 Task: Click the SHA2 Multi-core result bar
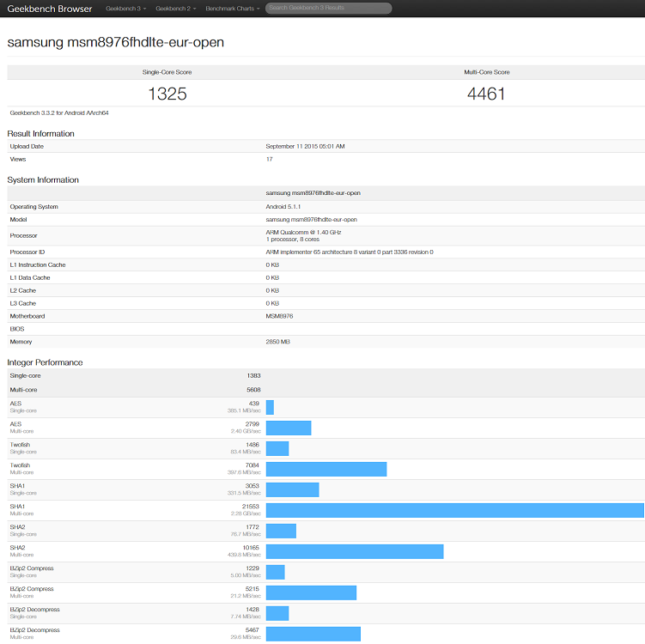pyautogui.click(x=354, y=551)
